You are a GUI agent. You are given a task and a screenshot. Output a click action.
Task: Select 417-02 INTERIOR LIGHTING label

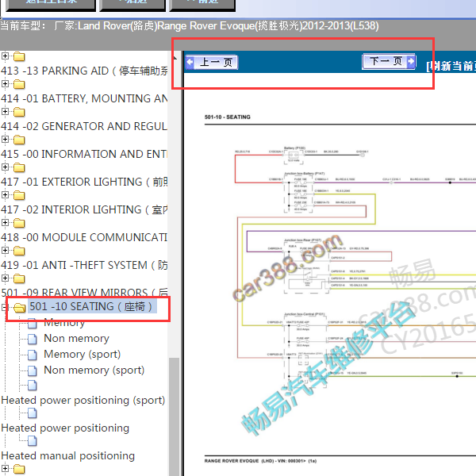pyautogui.click(x=84, y=209)
